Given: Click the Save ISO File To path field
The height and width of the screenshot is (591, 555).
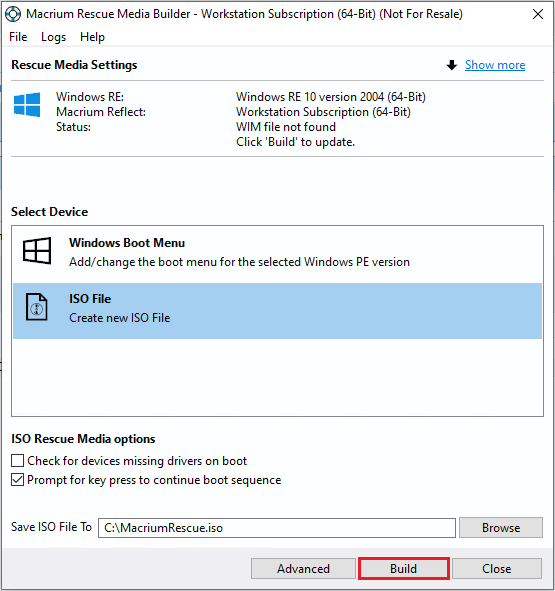Looking at the screenshot, I should 277,528.
